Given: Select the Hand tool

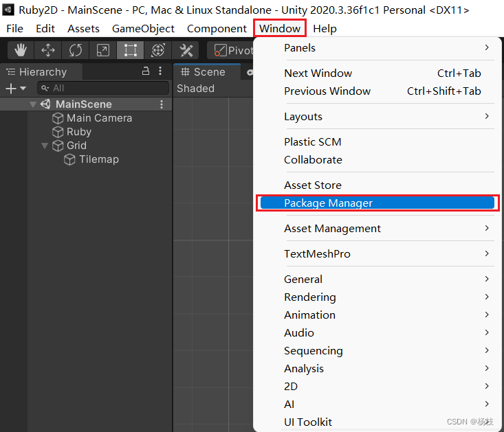Looking at the screenshot, I should point(21,50).
